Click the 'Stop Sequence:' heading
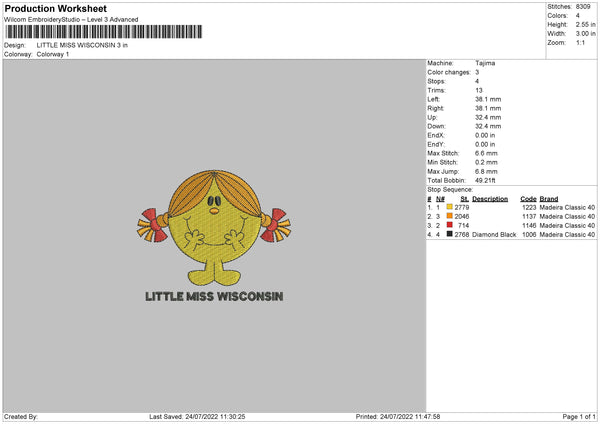Viewport: 600px width, 424px height. tap(450, 189)
